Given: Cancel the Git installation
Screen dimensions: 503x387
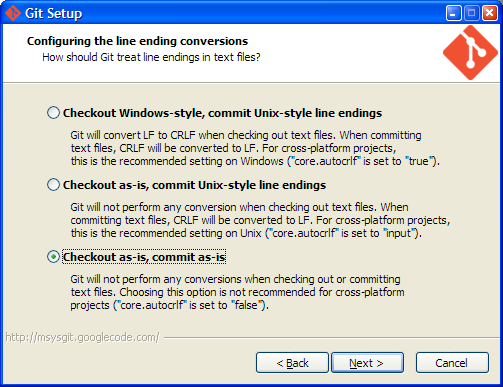Looking at the screenshot, I should [452, 363].
